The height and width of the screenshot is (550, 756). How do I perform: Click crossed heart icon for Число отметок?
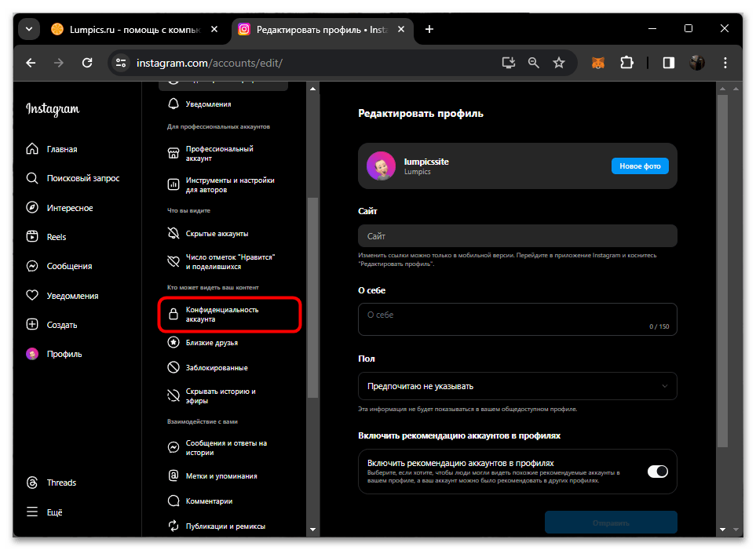pyautogui.click(x=173, y=262)
